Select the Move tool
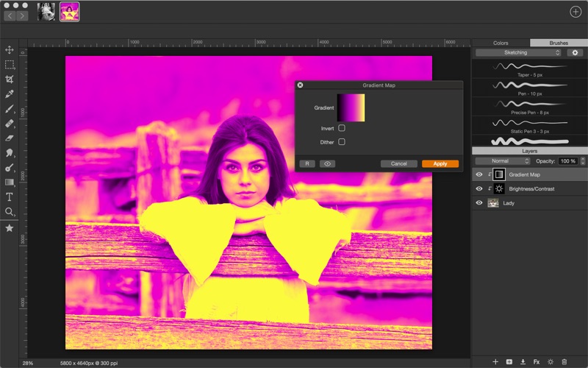 point(10,50)
